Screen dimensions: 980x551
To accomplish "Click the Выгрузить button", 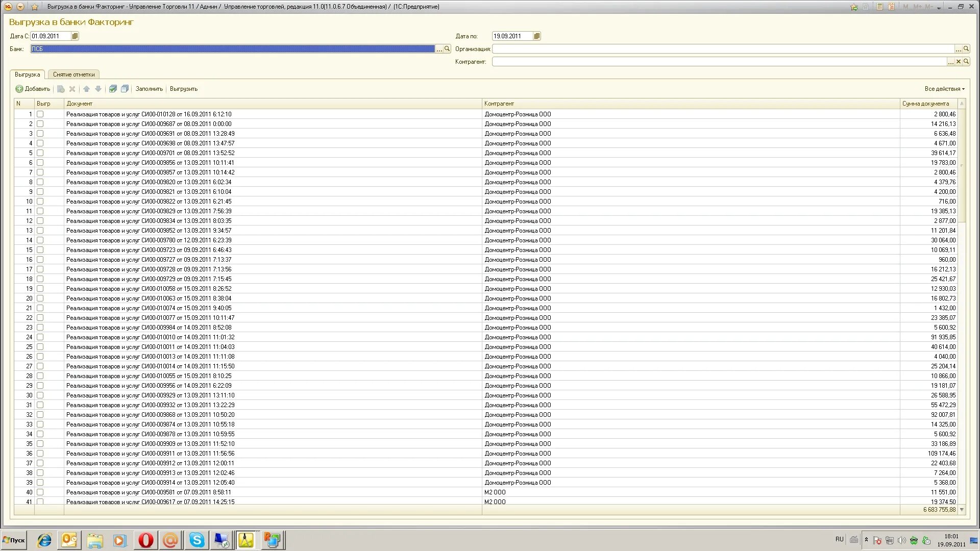I will click(x=183, y=89).
